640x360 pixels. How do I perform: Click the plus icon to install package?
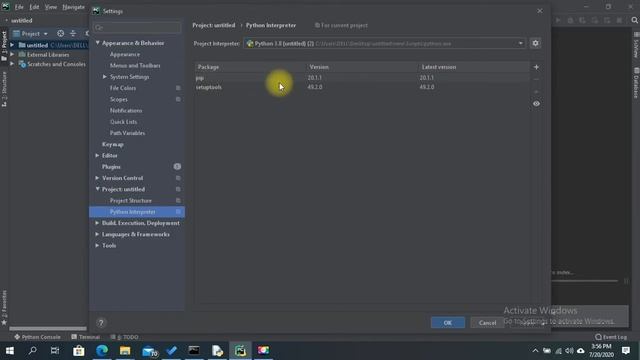[x=536, y=67]
